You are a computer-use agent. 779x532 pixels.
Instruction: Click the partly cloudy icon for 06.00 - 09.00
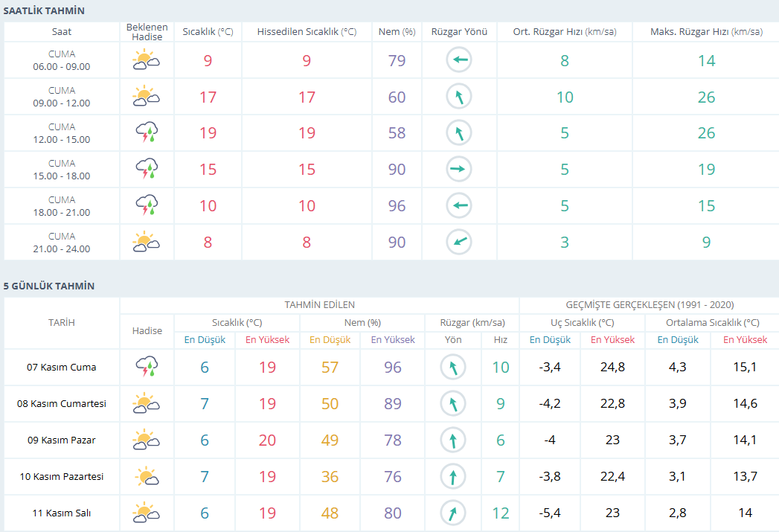[146, 60]
